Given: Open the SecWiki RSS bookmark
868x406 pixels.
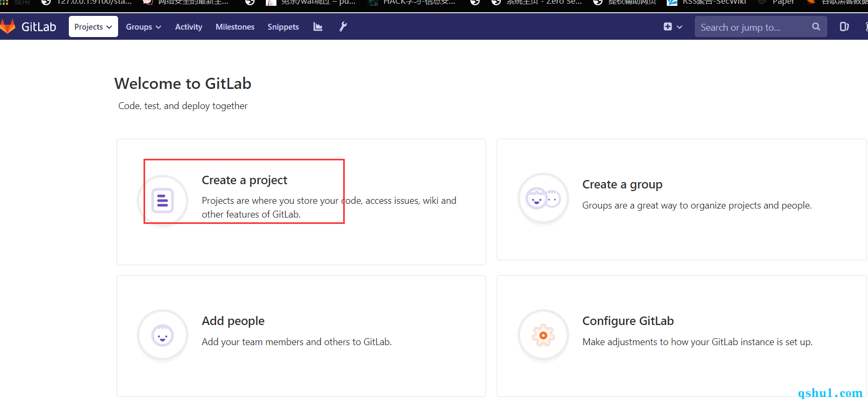Looking at the screenshot, I should coord(706,3).
